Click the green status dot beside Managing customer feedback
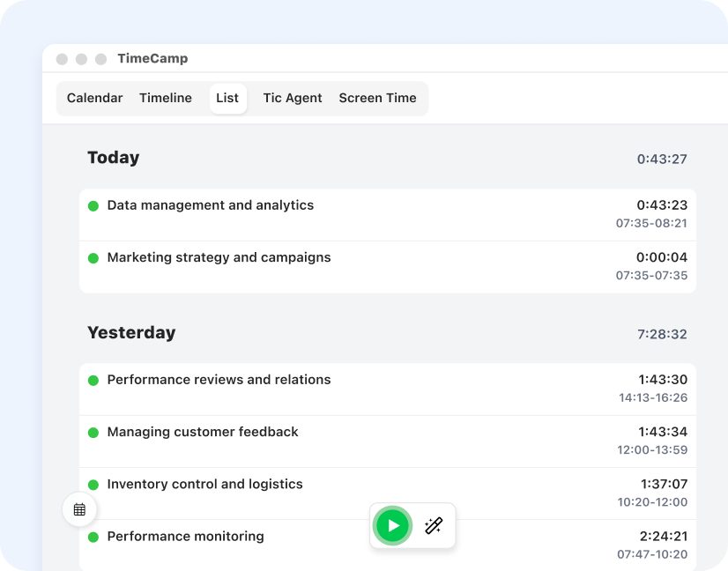The height and width of the screenshot is (571, 728). 93,433
